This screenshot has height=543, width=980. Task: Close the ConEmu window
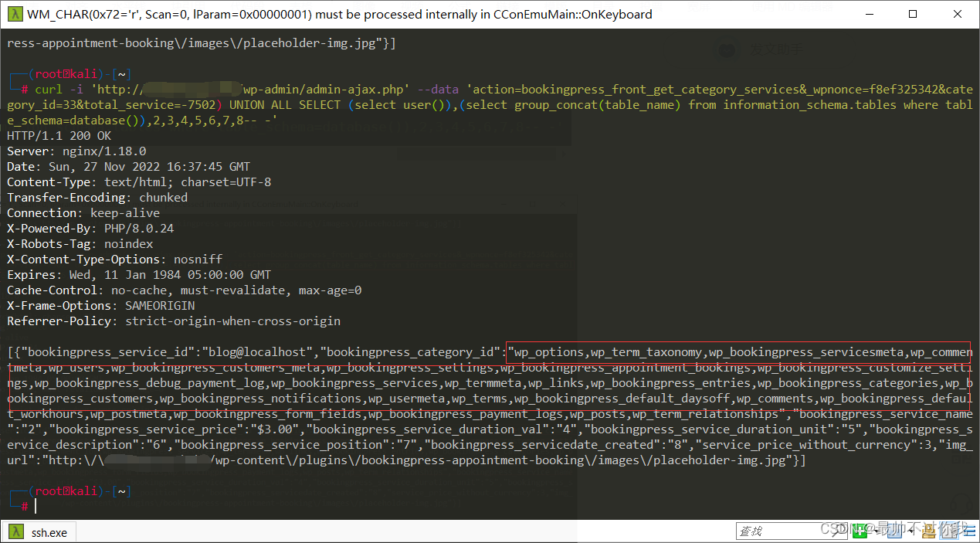coord(957,14)
